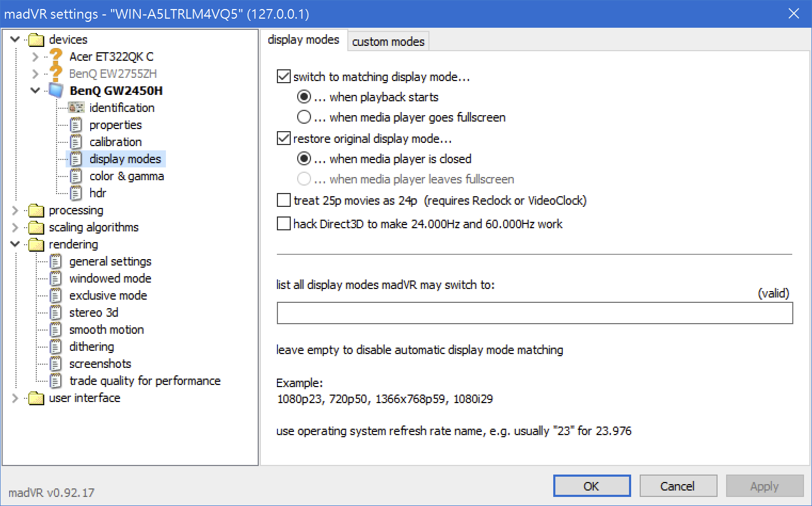Click the processing folder icon
Screen dimensions: 812x506
[36, 211]
